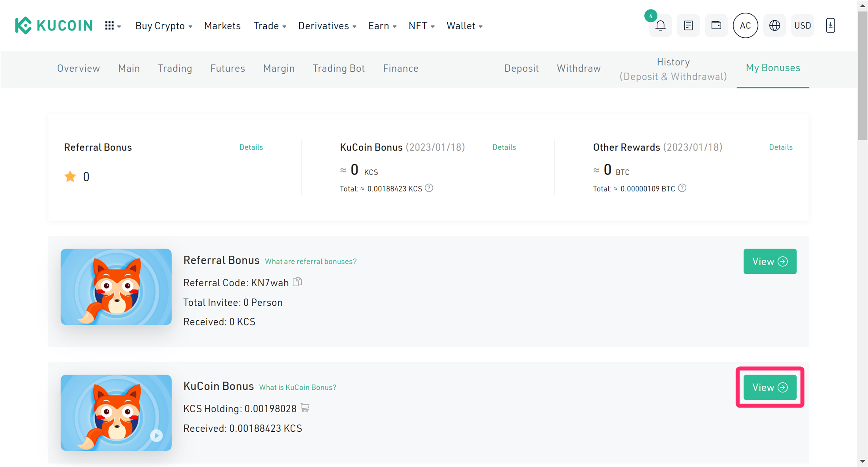Open the Deposit page

point(521,68)
